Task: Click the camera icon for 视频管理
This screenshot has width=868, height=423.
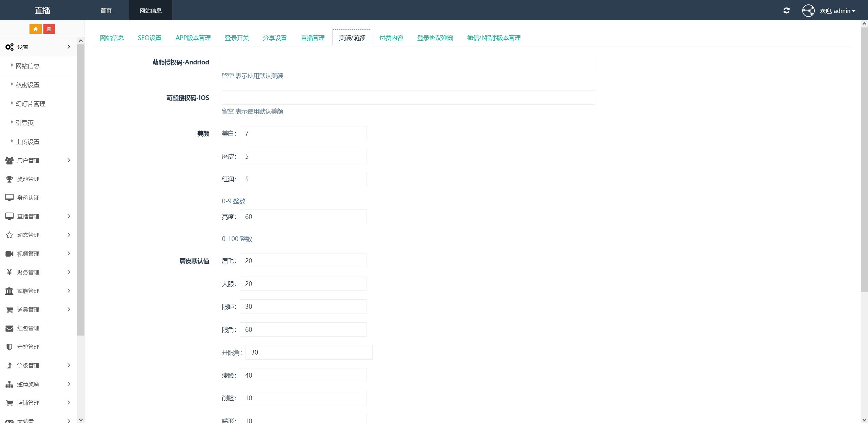Action: (9, 254)
